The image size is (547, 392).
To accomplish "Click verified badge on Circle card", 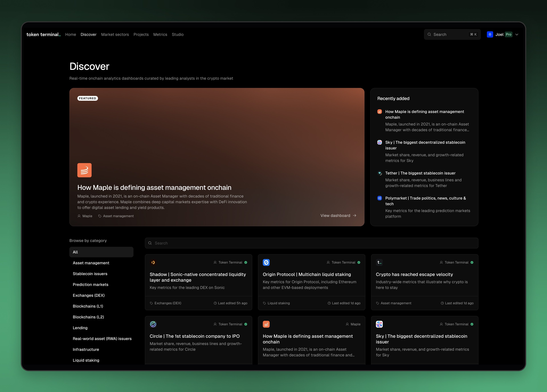I will [246, 324].
